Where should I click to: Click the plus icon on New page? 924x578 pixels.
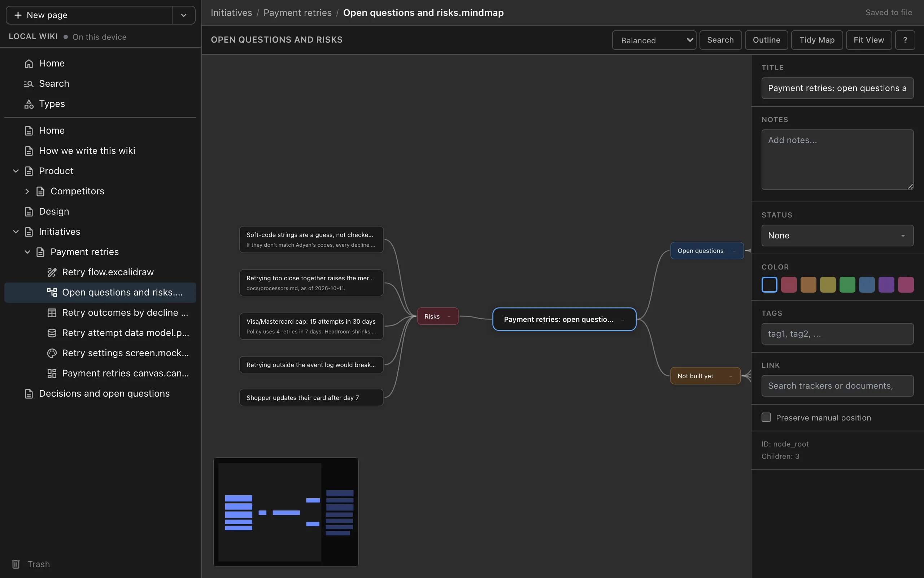click(18, 15)
